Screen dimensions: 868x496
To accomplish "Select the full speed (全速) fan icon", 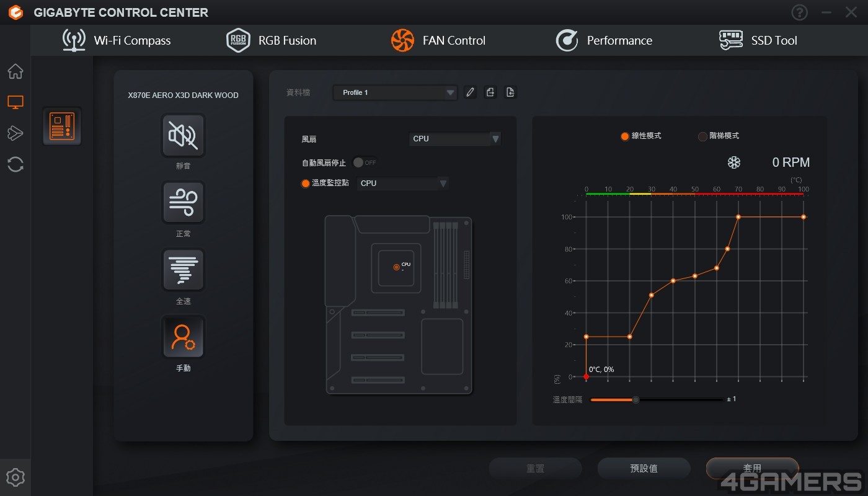I will [x=183, y=270].
